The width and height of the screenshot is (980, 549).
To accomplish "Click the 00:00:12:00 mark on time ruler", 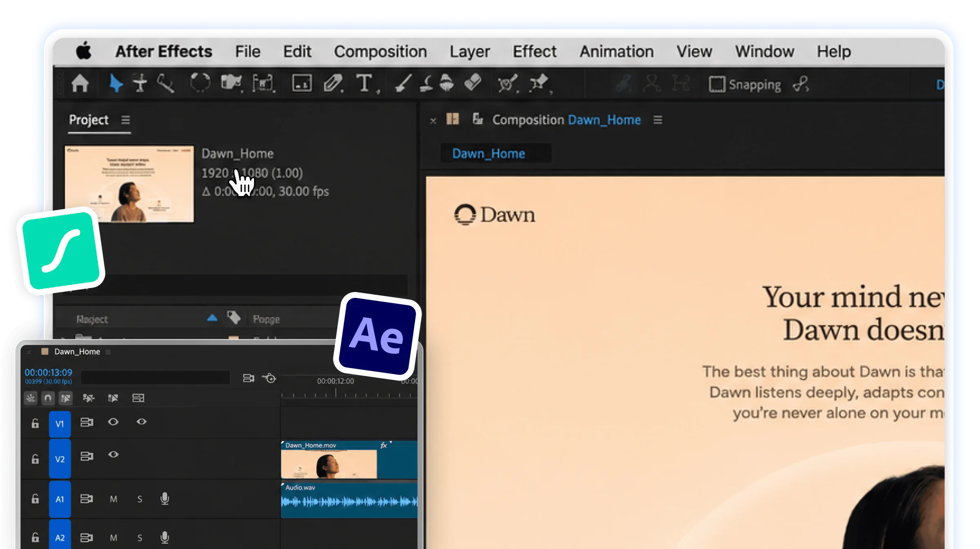I will 336,381.
